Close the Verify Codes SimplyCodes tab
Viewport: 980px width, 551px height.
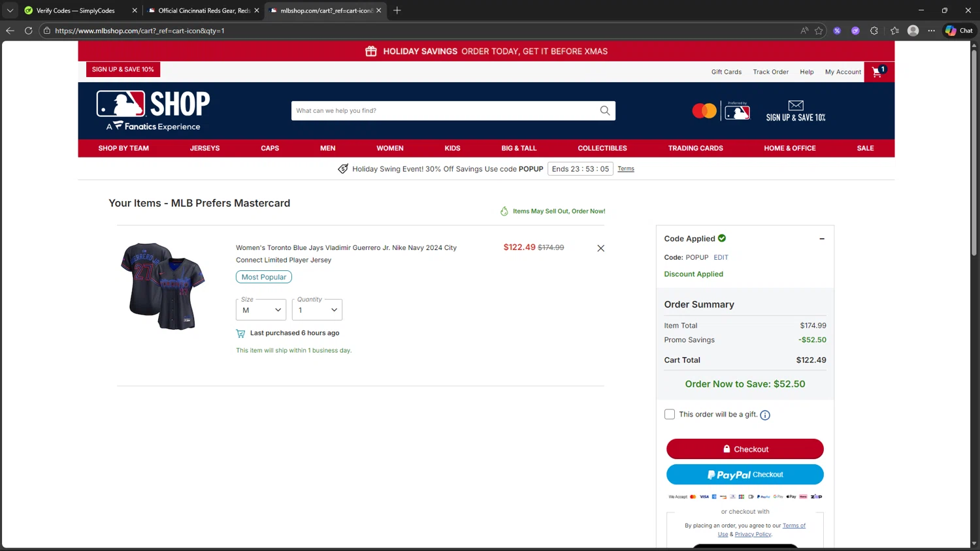tap(135, 10)
